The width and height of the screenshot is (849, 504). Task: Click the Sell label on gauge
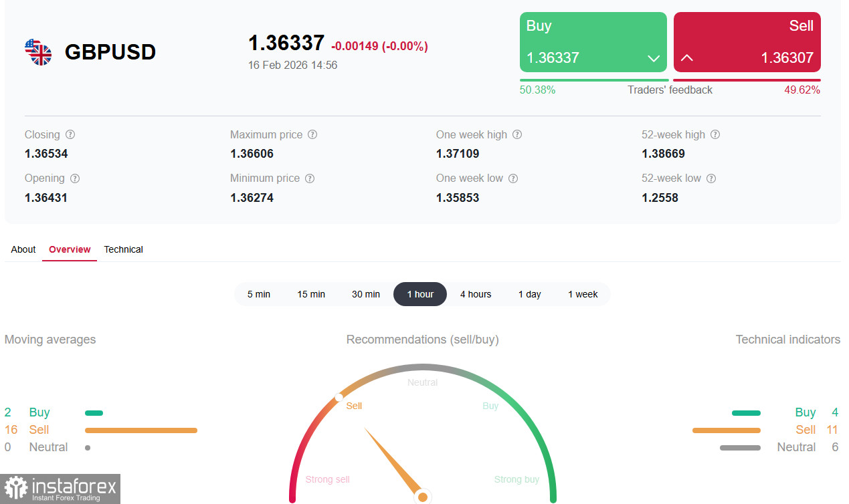[354, 406]
